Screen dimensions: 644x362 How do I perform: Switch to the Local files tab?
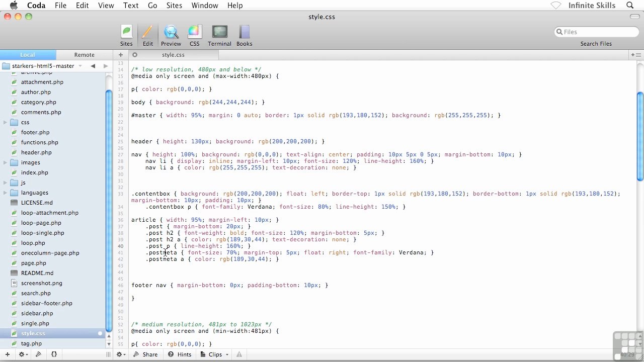[28, 55]
